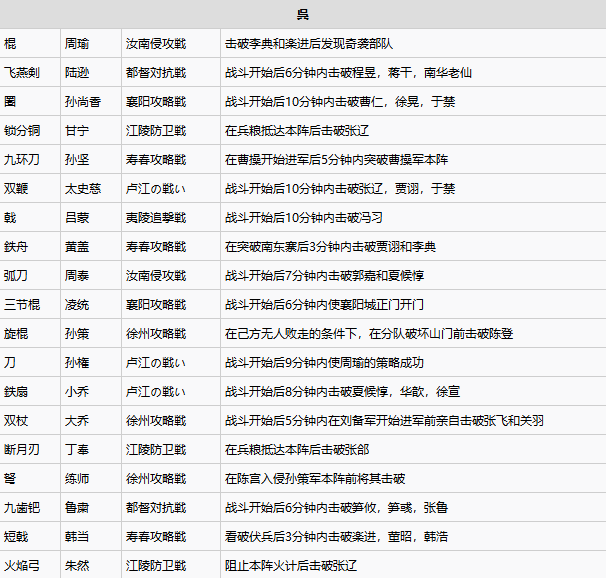Select the weapon 火焰弓
Viewport: 606px width, 578px height.
22,566
